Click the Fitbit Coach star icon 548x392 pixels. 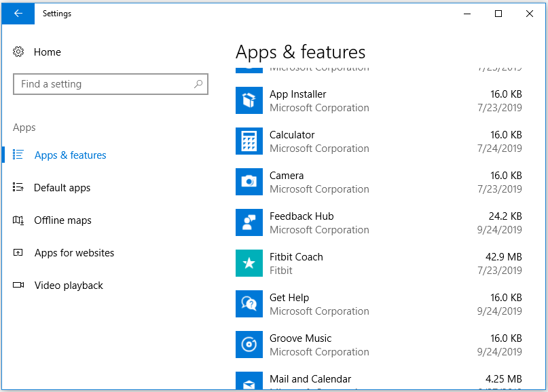249,263
